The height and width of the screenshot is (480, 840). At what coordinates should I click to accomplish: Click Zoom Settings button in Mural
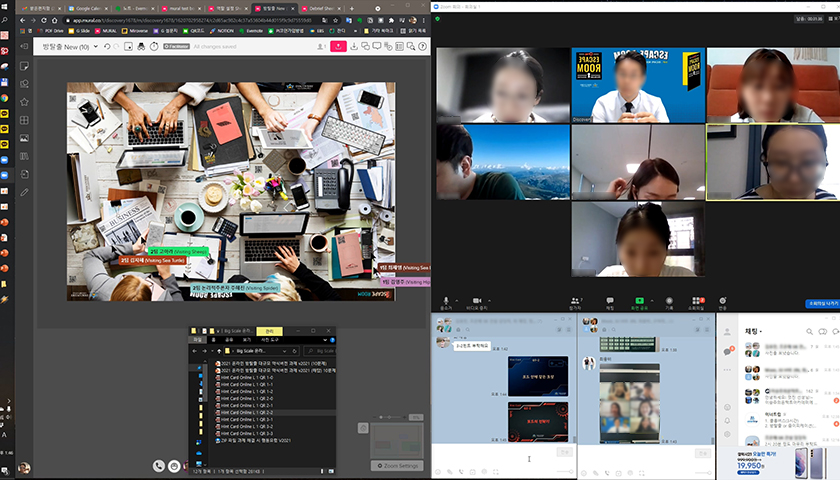pyautogui.click(x=397, y=466)
